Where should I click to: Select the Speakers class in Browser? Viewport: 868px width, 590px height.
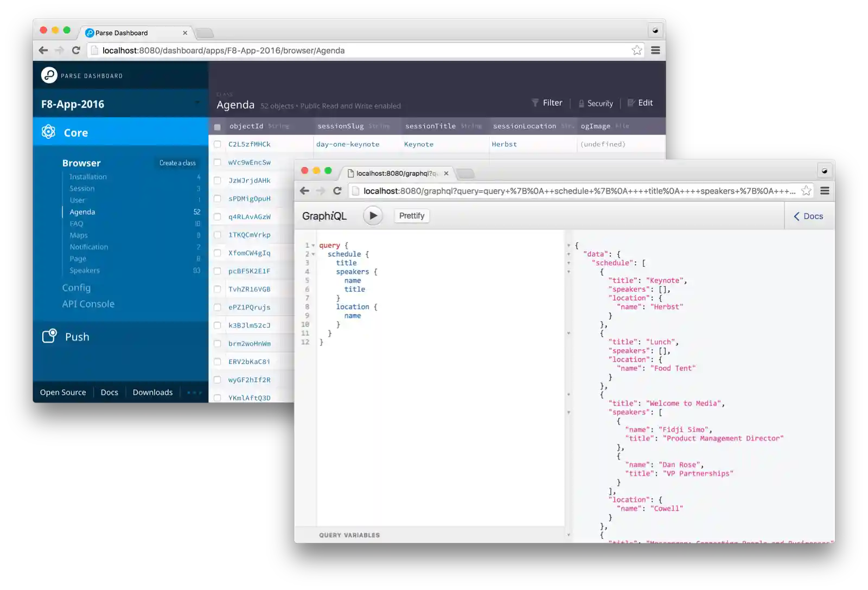[x=85, y=271]
